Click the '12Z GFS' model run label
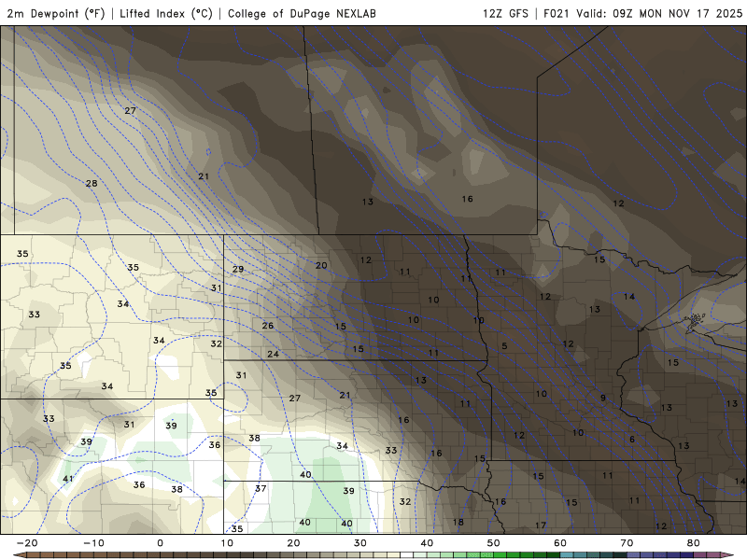Image resolution: width=747 pixels, height=560 pixels. click(505, 13)
